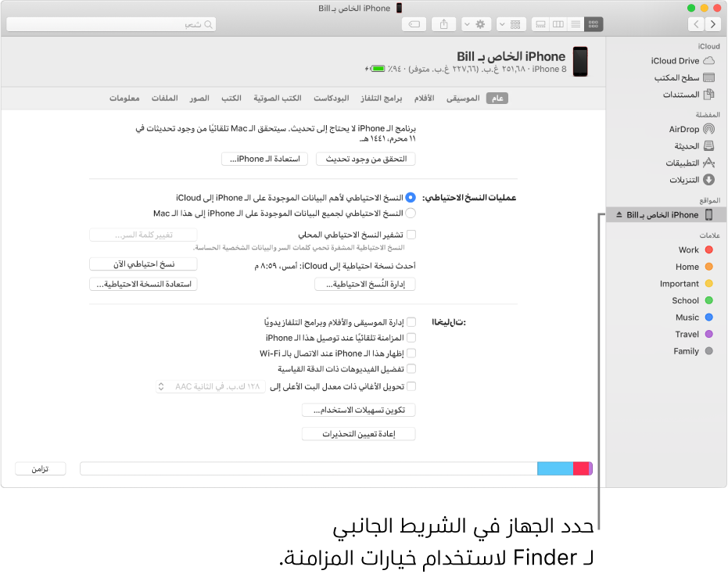Click Check for Update (التحقق من وجود تحديث)
Screen dimensions: 728x574
pos(366,159)
